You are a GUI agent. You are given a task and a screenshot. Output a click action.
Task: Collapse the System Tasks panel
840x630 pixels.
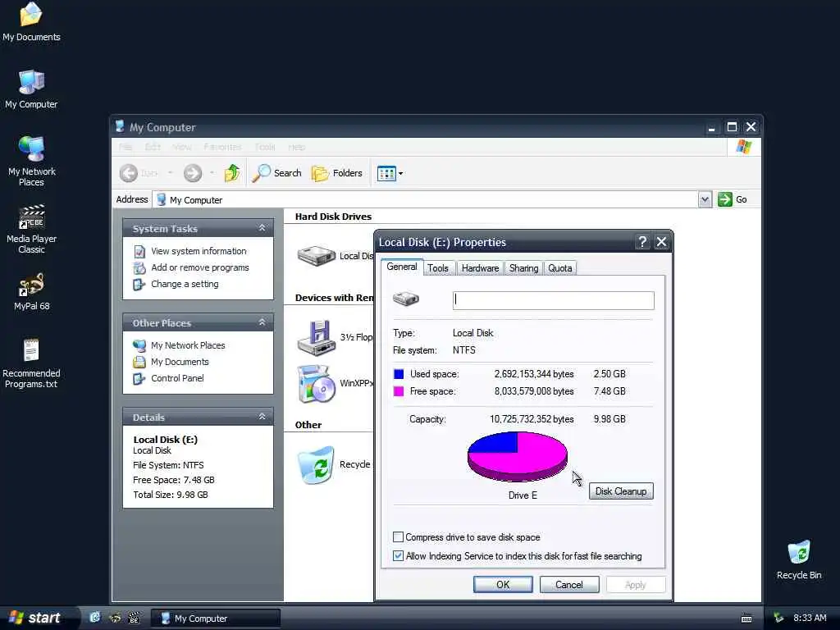[262, 228]
